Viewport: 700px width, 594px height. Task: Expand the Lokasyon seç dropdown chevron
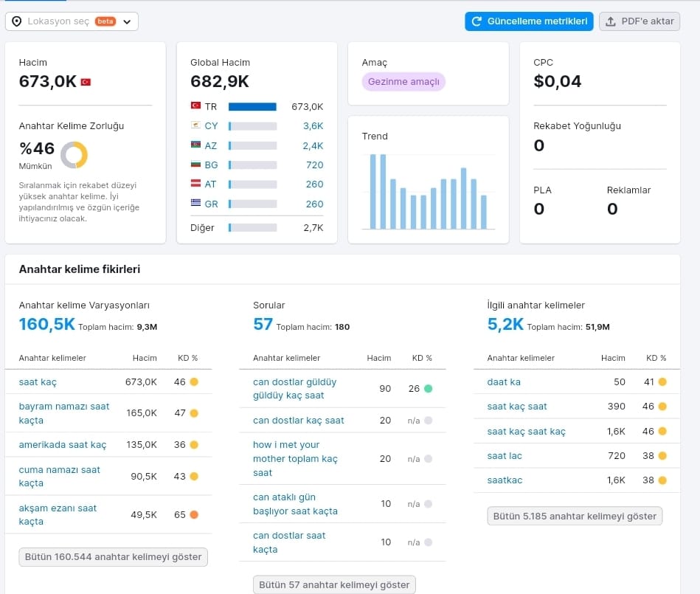[127, 21]
